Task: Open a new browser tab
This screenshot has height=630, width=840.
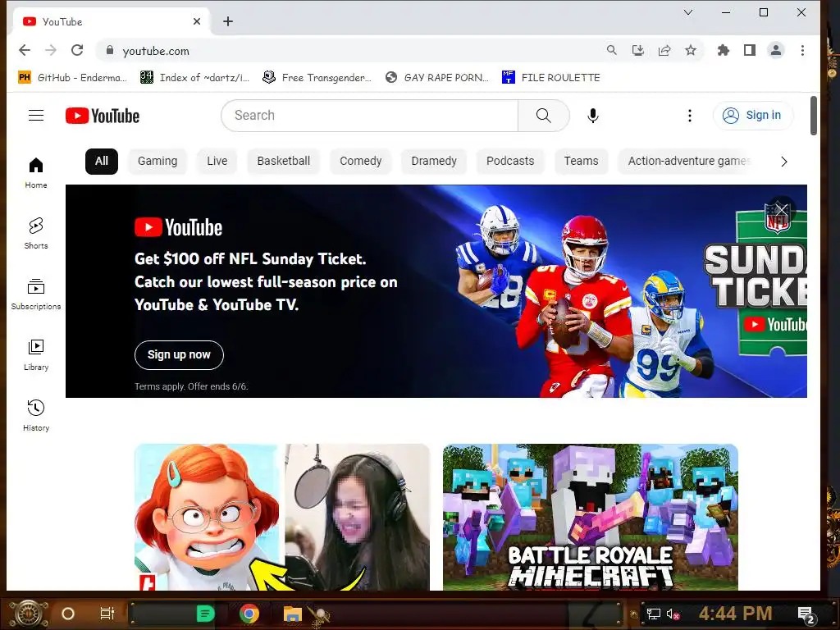Action: click(228, 21)
